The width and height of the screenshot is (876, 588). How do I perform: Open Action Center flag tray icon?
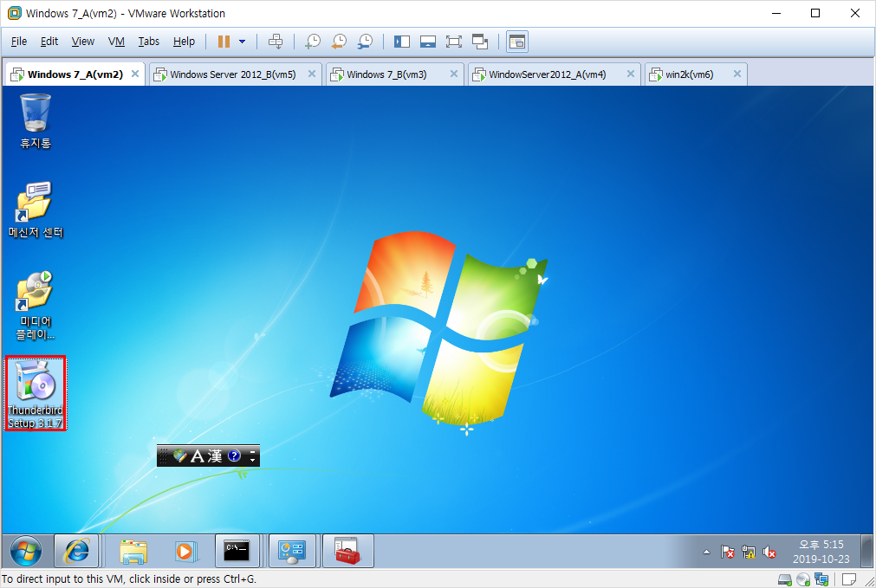(727, 552)
